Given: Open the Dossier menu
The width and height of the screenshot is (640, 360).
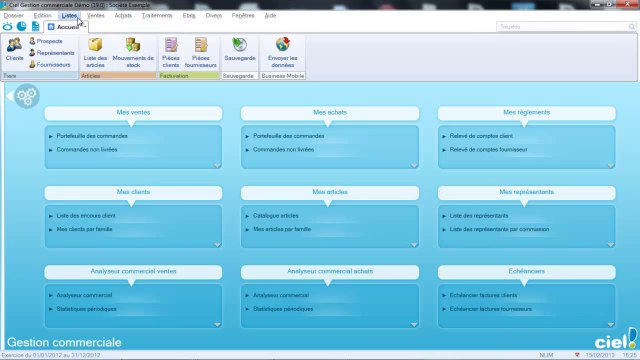Looking at the screenshot, I should pyautogui.click(x=13, y=16).
